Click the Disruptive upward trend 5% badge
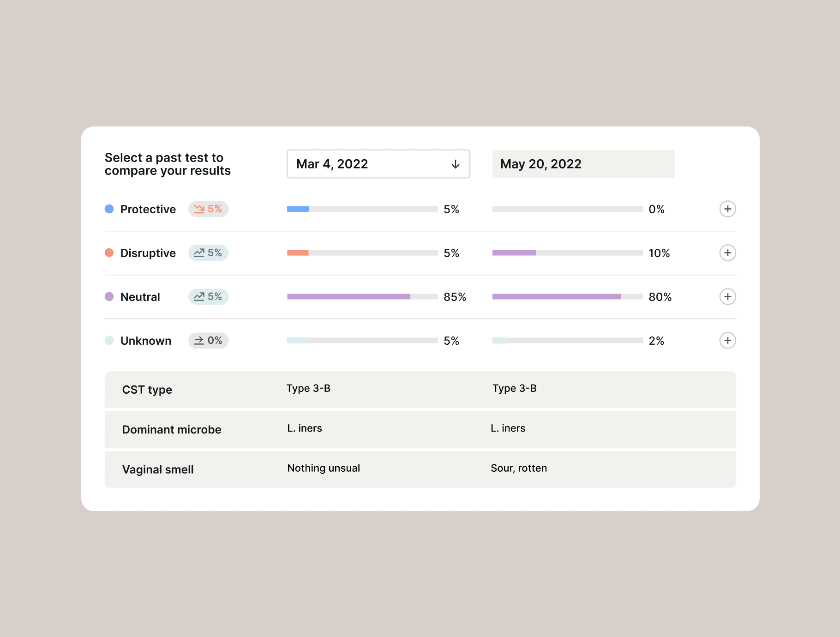 (x=208, y=253)
